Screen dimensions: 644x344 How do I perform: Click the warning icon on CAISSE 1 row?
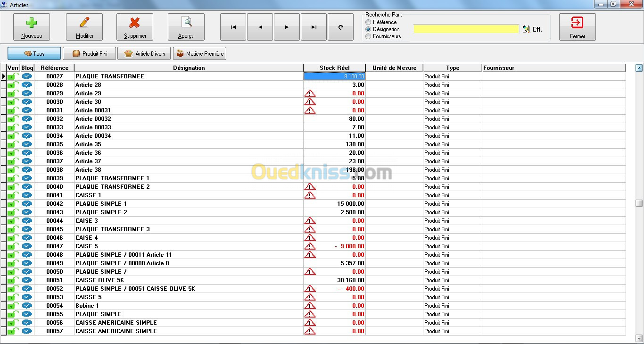click(x=310, y=195)
